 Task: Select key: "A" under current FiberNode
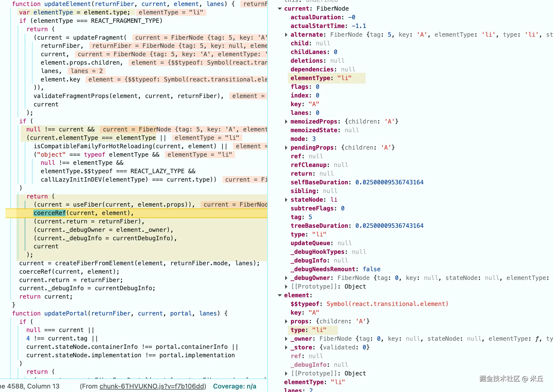click(305, 104)
